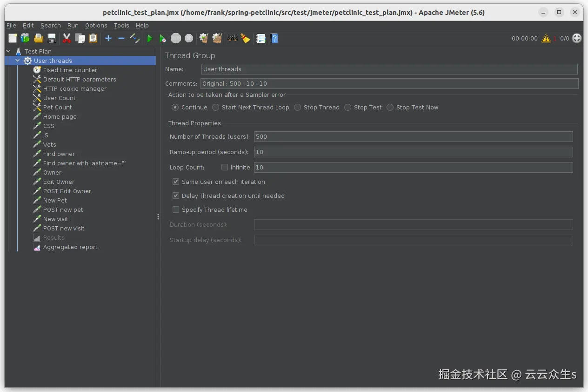Uncheck Same user on each iteration
The width and height of the screenshot is (588, 392).
[x=176, y=182]
